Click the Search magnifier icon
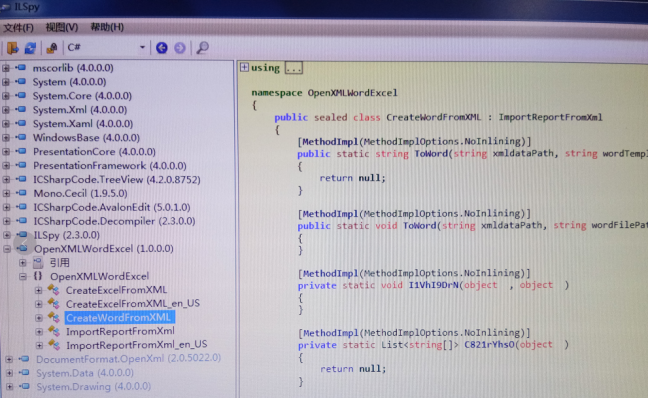 (x=202, y=48)
